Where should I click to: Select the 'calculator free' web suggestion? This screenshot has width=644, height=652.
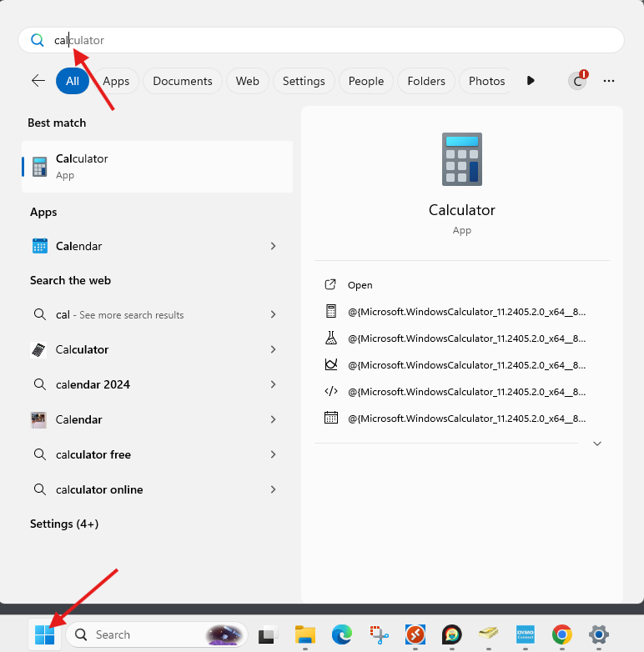pyautogui.click(x=146, y=454)
